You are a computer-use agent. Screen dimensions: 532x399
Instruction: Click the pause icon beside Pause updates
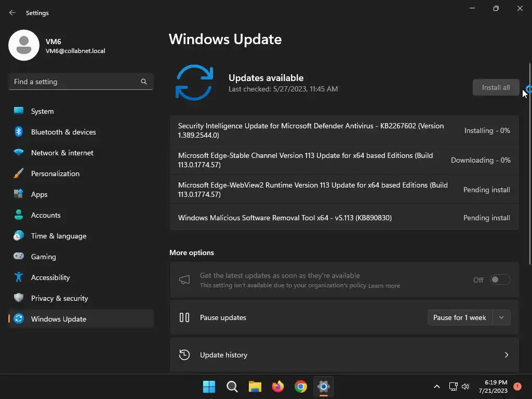[184, 317]
